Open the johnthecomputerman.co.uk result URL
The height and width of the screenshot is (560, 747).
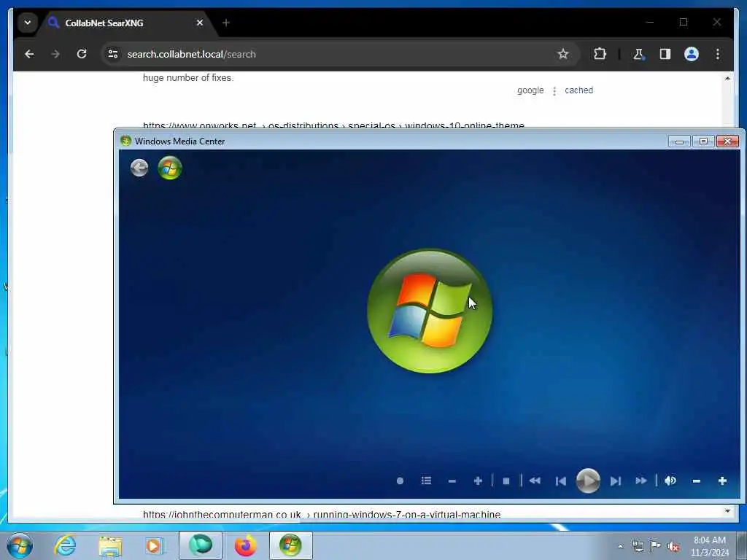click(x=322, y=514)
